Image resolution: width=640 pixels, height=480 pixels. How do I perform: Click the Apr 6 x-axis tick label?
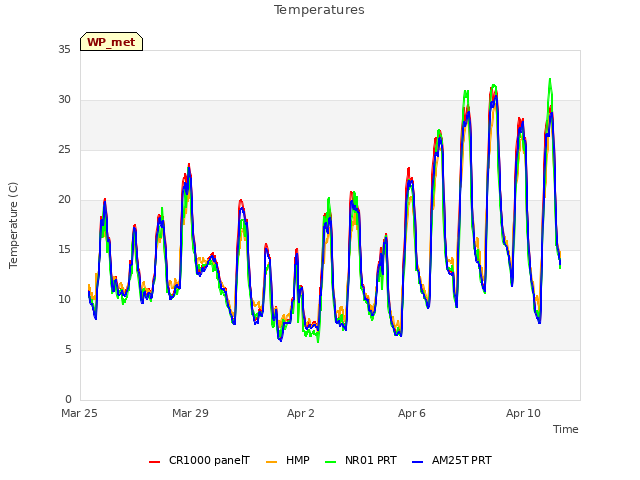coord(412,413)
